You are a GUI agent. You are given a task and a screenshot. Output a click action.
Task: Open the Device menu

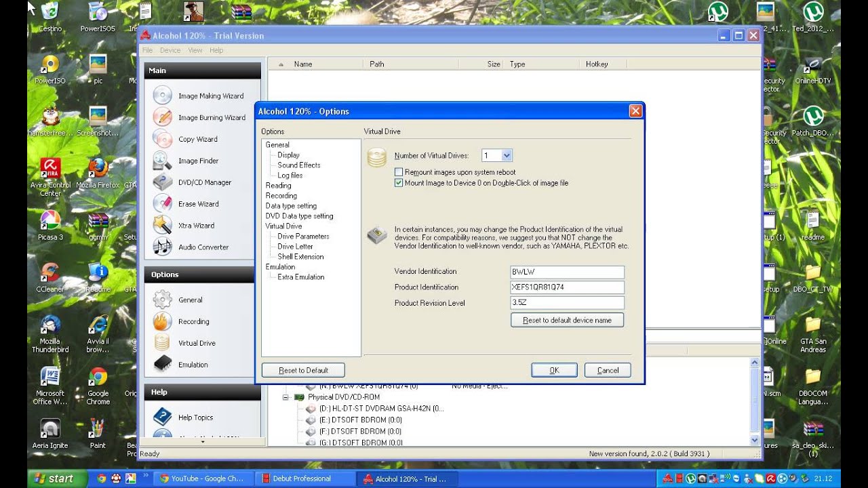(x=170, y=50)
